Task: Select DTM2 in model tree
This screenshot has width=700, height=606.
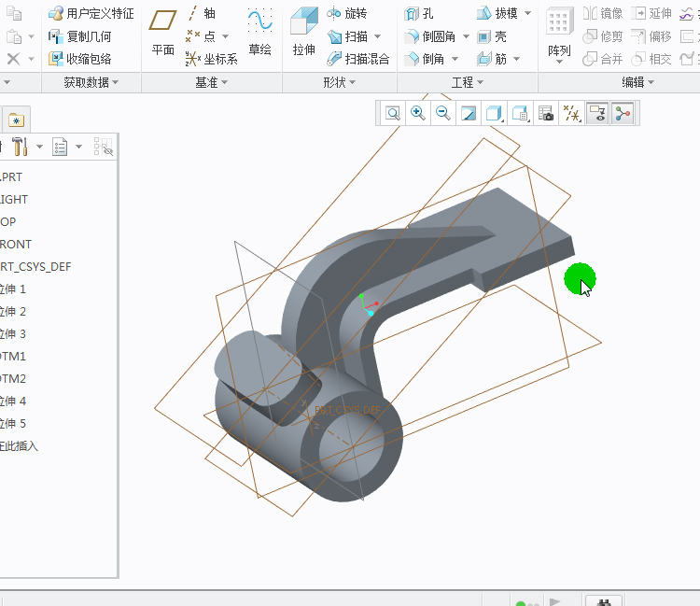Action: [13, 379]
